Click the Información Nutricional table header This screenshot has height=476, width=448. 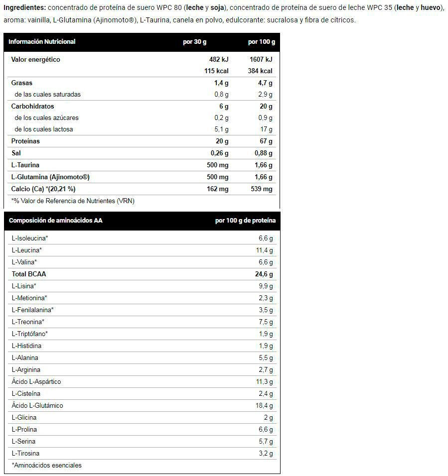point(42,42)
